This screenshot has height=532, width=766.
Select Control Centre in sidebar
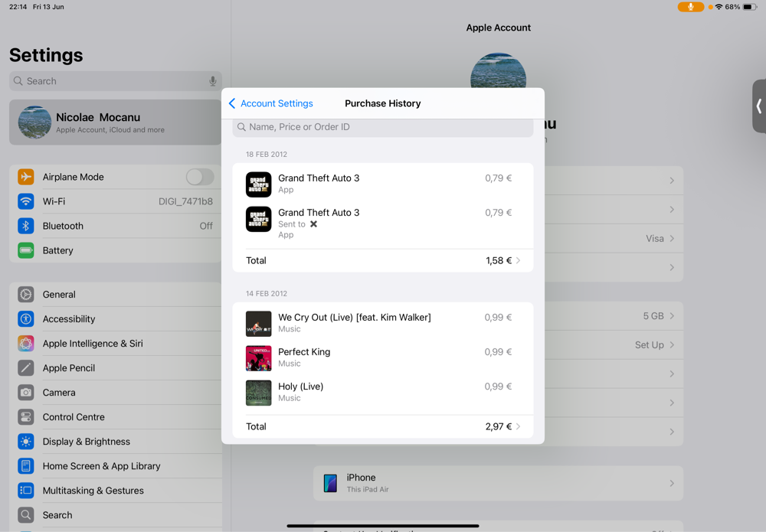[x=74, y=417]
